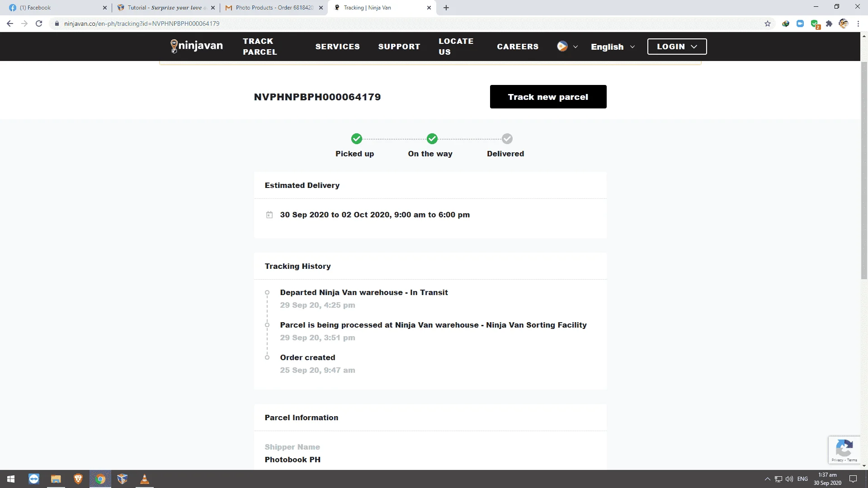Click the grey Delivered checkmark
This screenshot has height=488, width=868.
507,139
